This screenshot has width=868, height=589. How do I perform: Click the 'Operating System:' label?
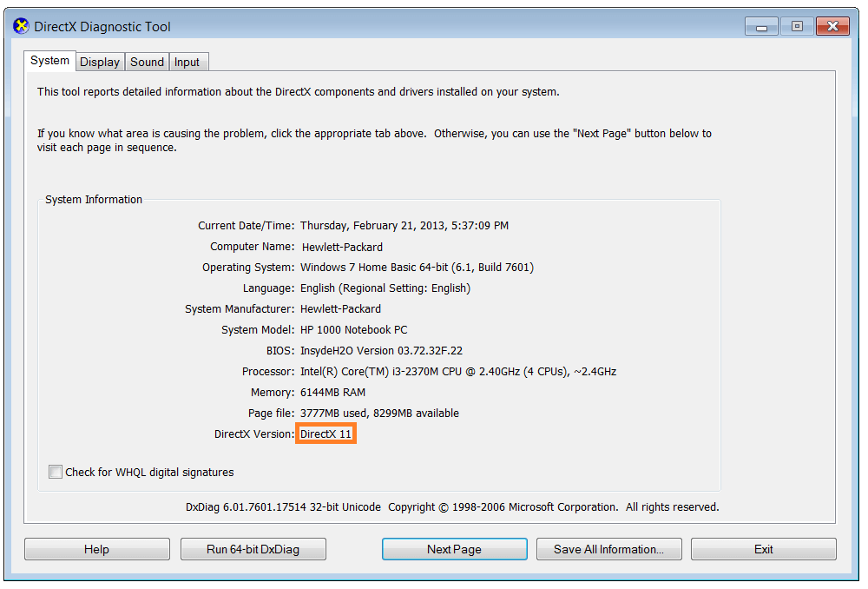click(248, 267)
